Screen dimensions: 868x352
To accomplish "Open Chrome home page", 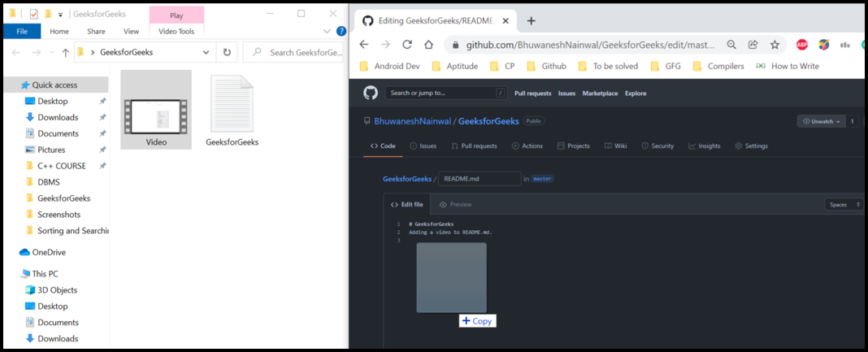I will (x=428, y=45).
